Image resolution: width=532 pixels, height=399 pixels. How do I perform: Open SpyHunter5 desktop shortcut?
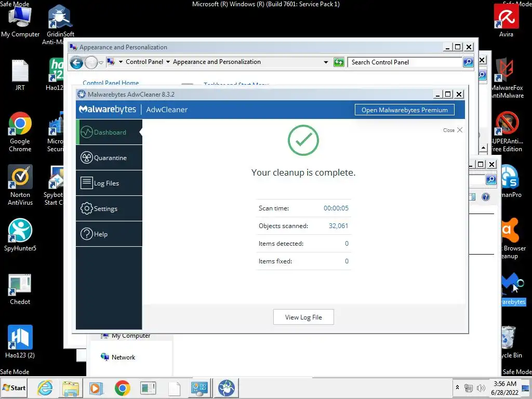pos(20,235)
